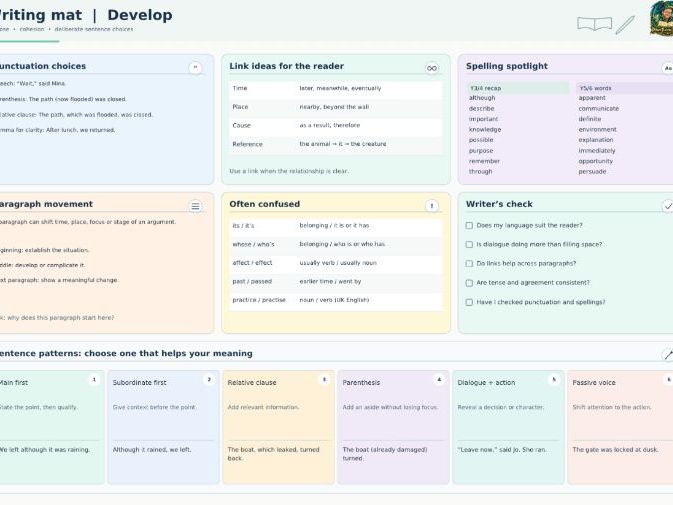Click 'practice / practise' row
The width and height of the screenshot is (673, 505).
click(x=336, y=300)
